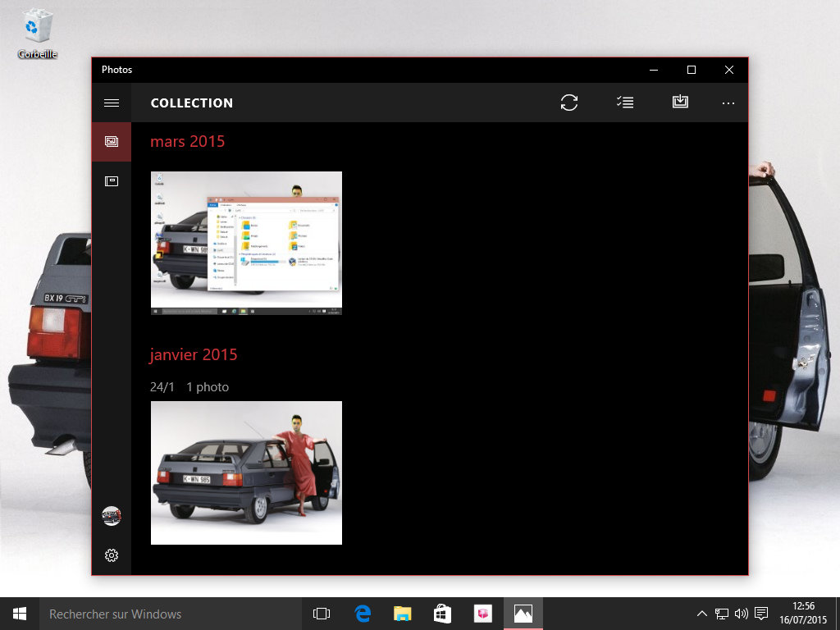This screenshot has width=840, height=630.
Task: Click the janvier 2015 month heading
Action: (194, 354)
